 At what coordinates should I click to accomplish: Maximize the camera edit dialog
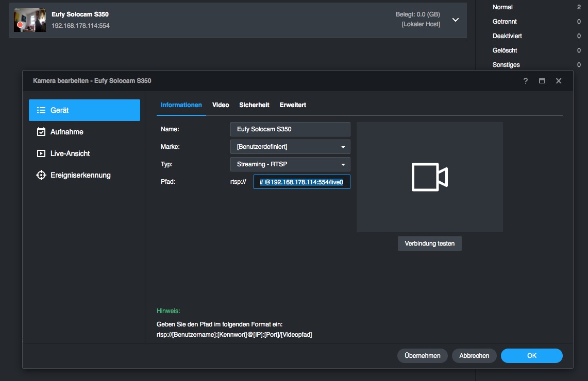542,81
